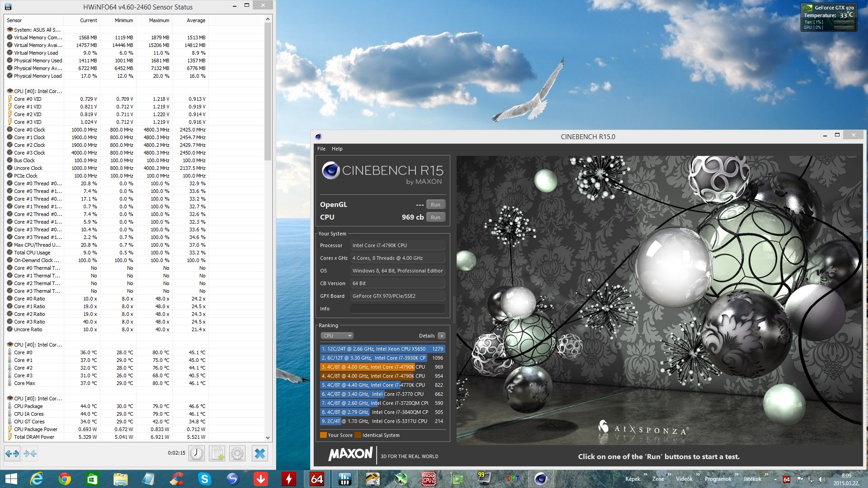868x488 pixels.
Task: Click the collapse columns arrows button in HWiNFO
Action: pyautogui.click(x=30, y=453)
